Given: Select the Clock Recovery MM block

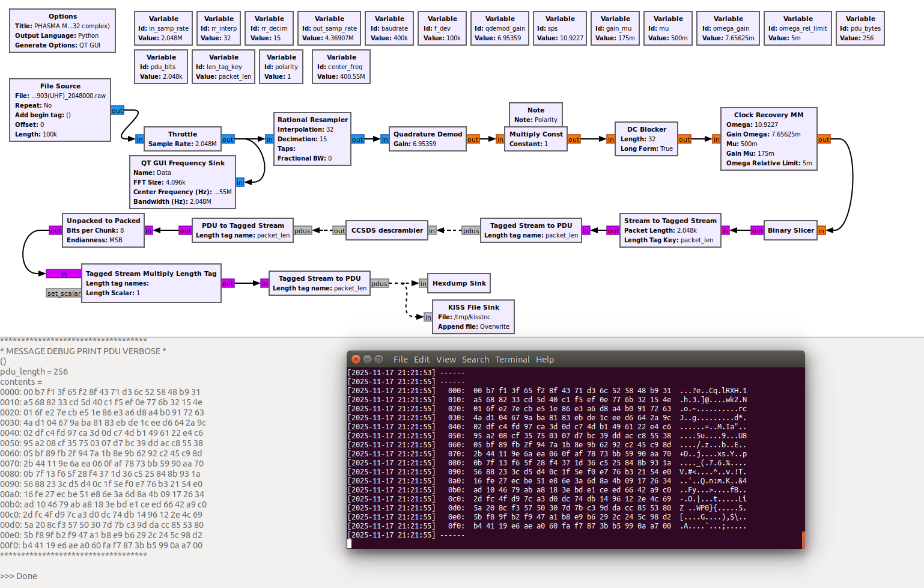Looking at the screenshot, I should tap(768, 139).
